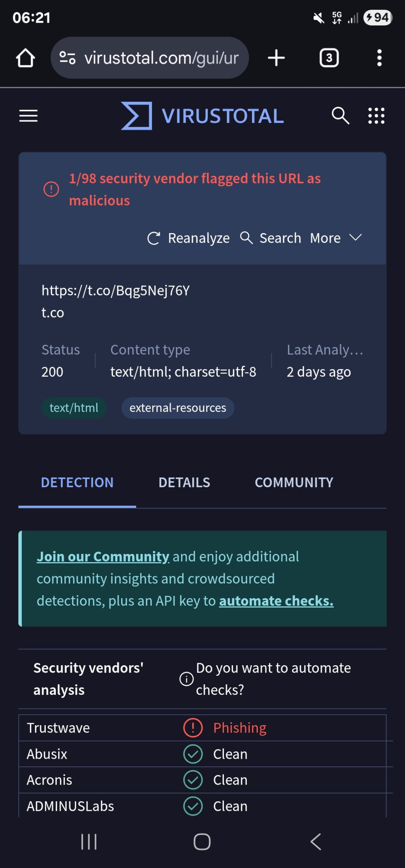Screen dimensions: 405x868
Task: Switch to the DETAILS tab
Action: tap(184, 482)
